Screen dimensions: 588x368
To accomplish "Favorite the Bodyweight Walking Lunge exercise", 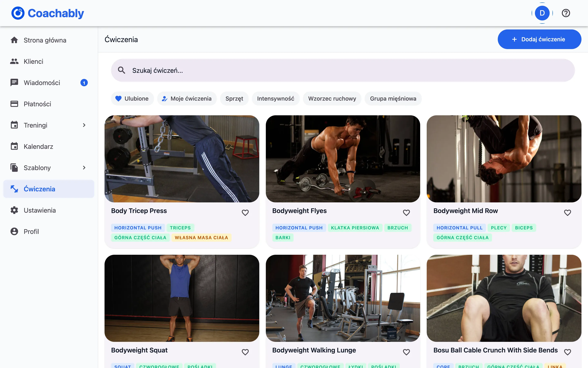I will point(406,352).
